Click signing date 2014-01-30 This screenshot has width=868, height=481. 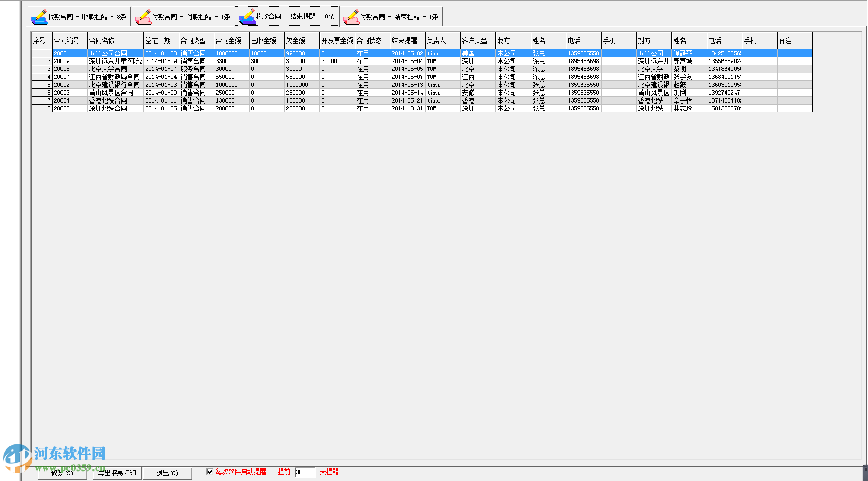coord(161,53)
